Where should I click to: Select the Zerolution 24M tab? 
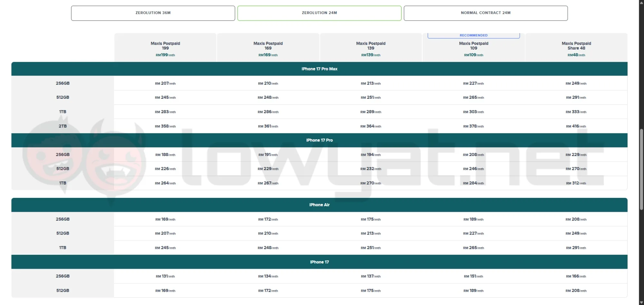319,13
